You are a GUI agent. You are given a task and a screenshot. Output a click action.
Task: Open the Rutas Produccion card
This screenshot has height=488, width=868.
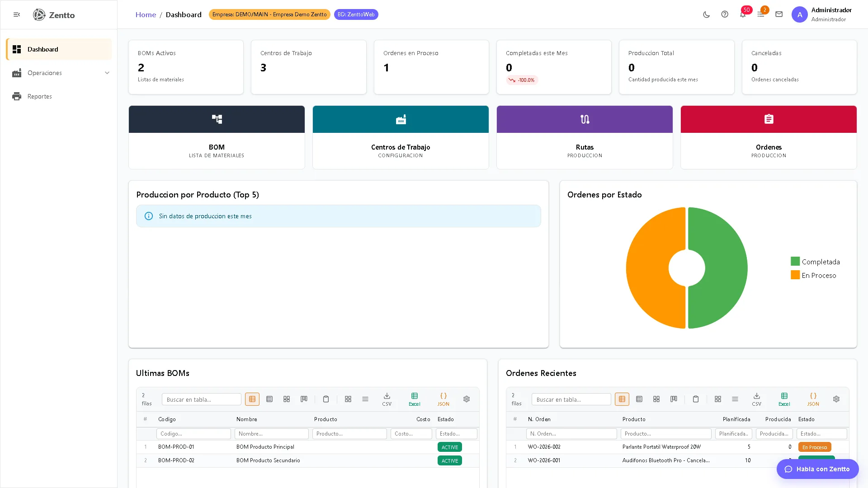pos(585,137)
